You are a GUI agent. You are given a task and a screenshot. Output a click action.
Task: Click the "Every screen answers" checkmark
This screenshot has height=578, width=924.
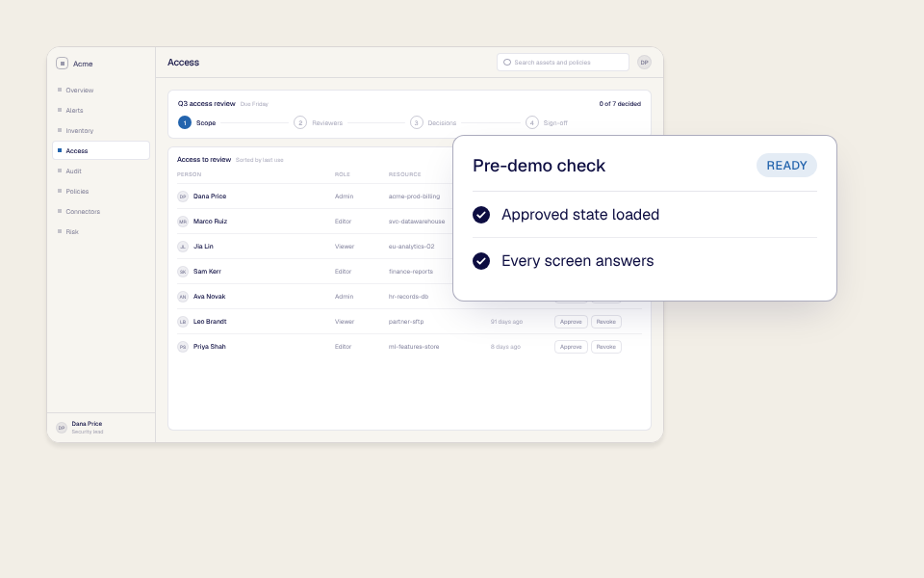[x=481, y=261]
